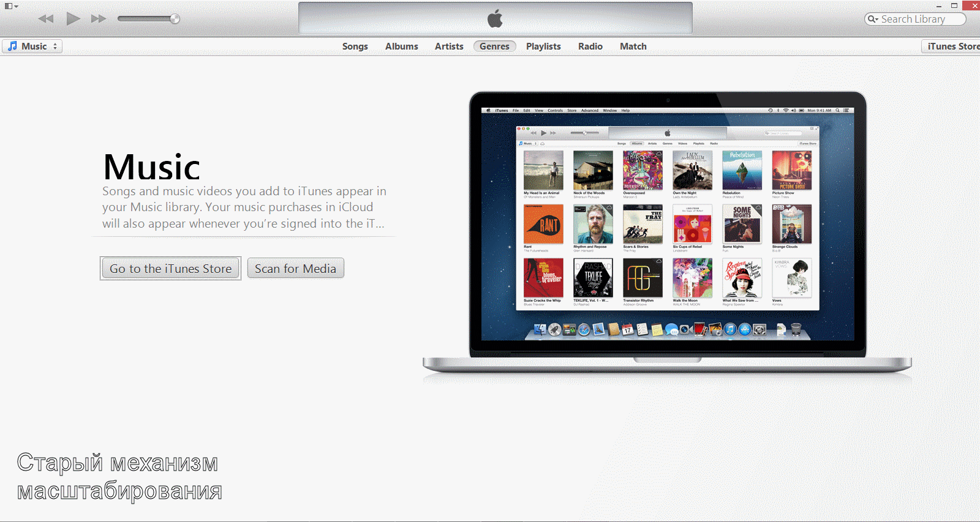Open the Artists view

(449, 47)
